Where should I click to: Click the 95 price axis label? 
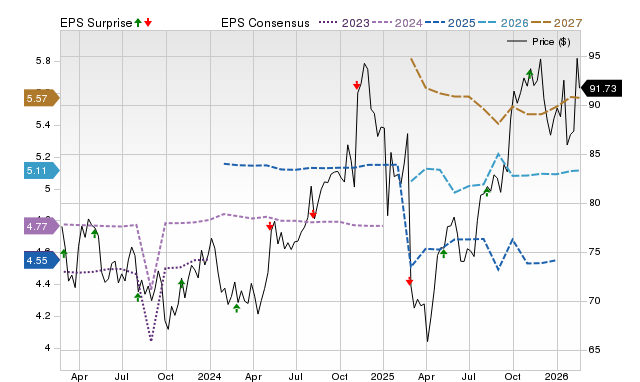(x=594, y=56)
